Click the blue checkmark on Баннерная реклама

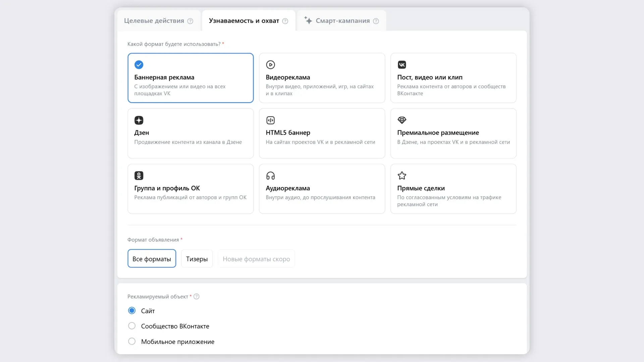[139, 65]
